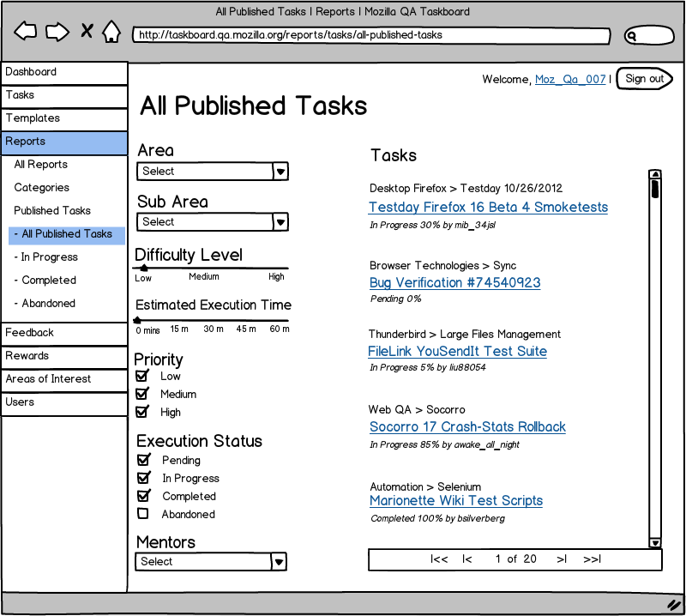Open the Users sidebar item

(x=64, y=404)
